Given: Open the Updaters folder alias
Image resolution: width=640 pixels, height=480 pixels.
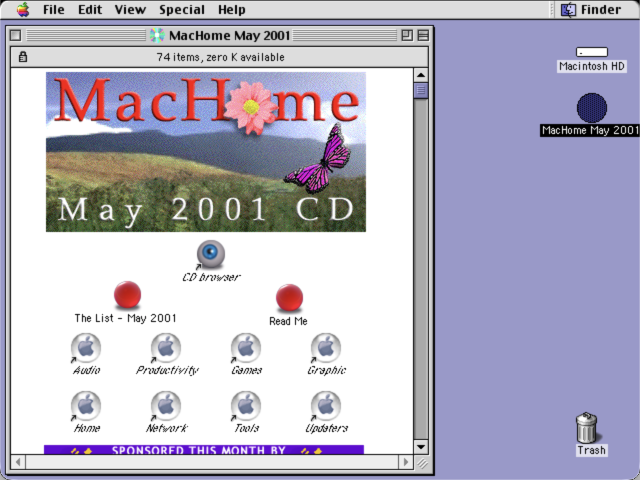Looking at the screenshot, I should (x=326, y=406).
